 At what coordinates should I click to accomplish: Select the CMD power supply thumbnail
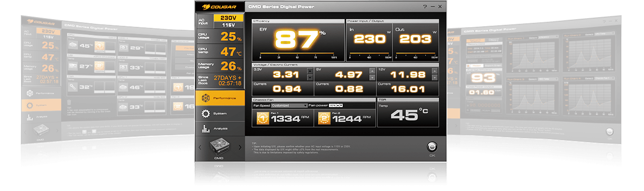pyautogui.click(x=219, y=147)
